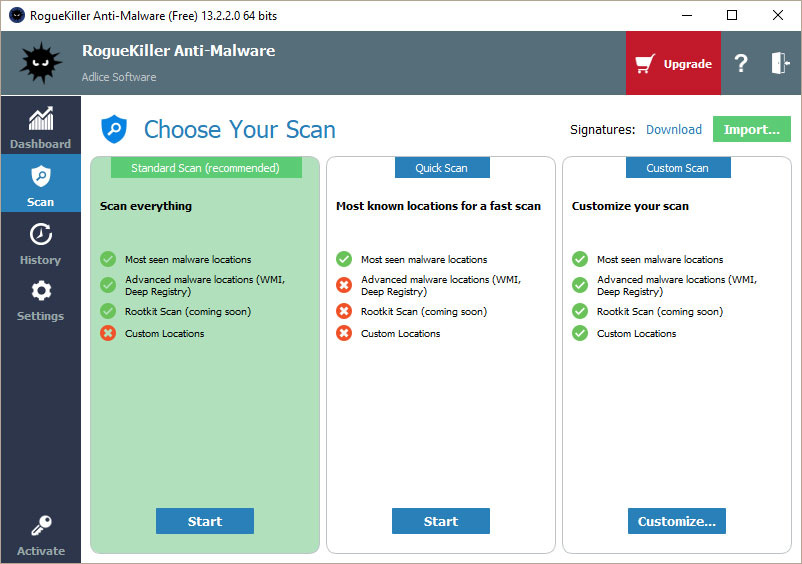Click 'Scan everything' text
Viewport: 802px width, 564px height.
pos(146,206)
